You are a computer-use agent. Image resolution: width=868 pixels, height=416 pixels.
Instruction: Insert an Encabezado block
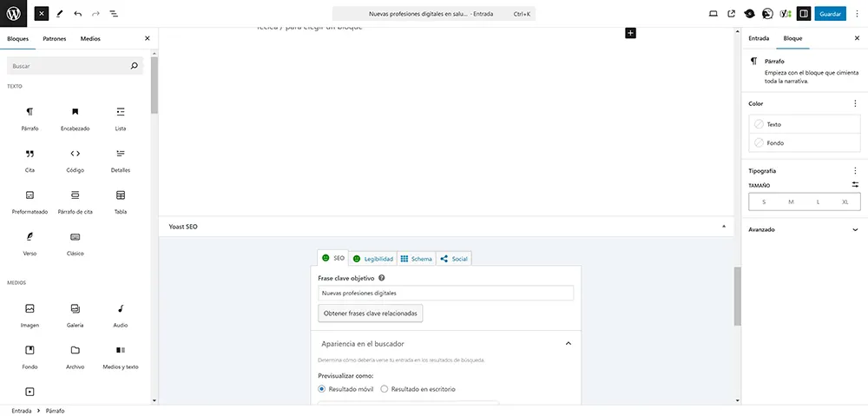75,117
